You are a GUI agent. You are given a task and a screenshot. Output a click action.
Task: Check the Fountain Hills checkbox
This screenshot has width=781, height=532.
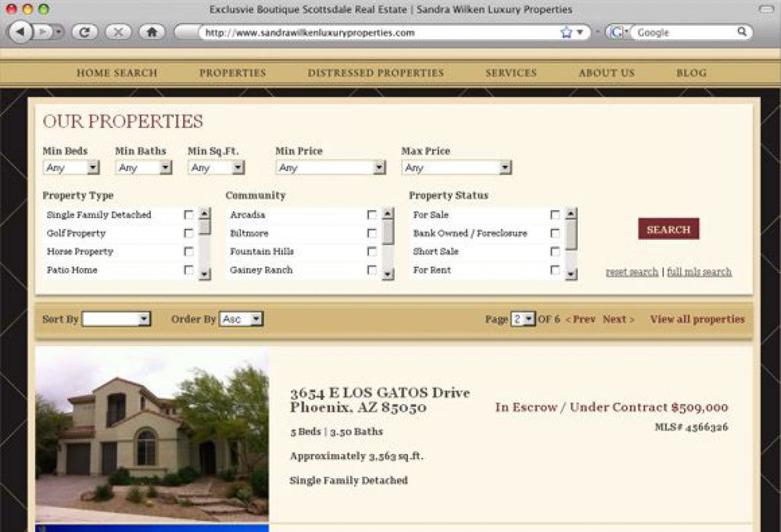point(372,252)
